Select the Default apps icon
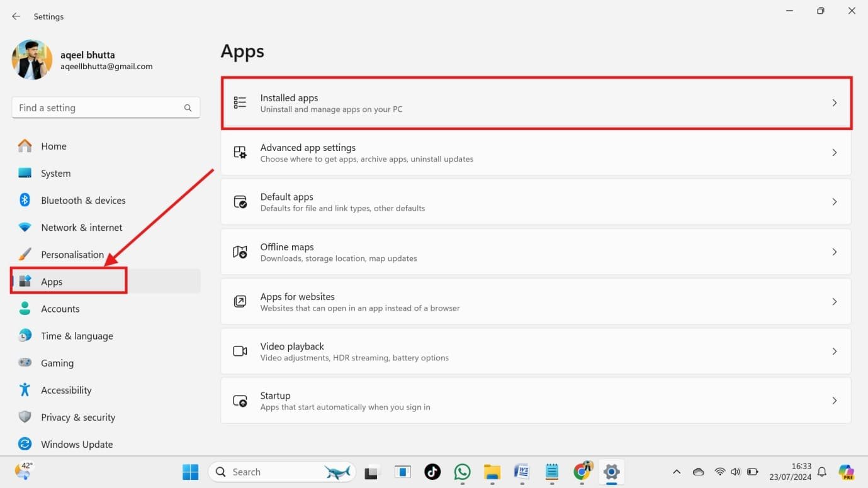The height and width of the screenshot is (488, 868). (x=240, y=201)
